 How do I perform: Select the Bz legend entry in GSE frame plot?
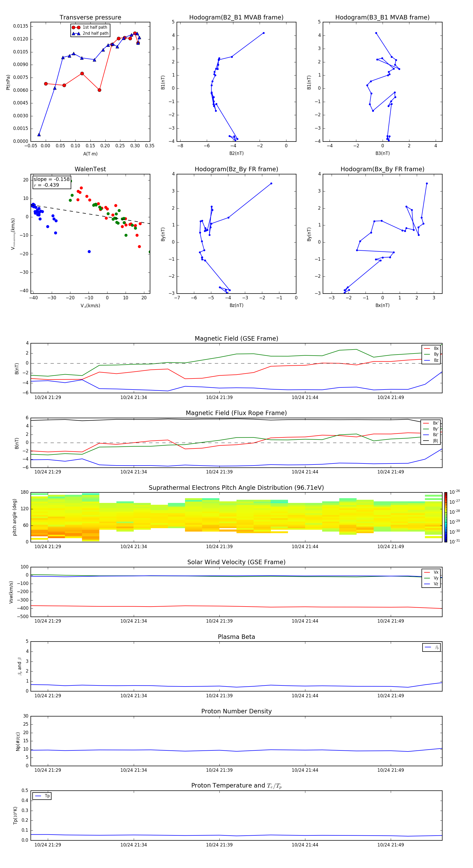(x=431, y=360)
